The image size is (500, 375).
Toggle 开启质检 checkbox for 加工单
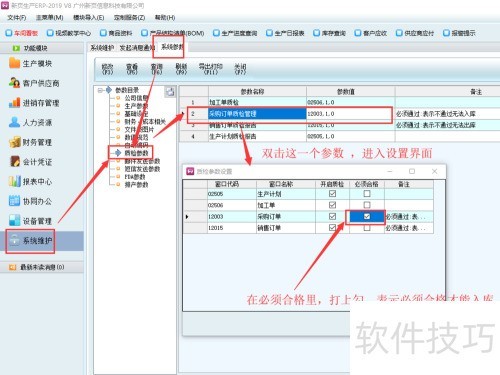pyautogui.click(x=332, y=205)
